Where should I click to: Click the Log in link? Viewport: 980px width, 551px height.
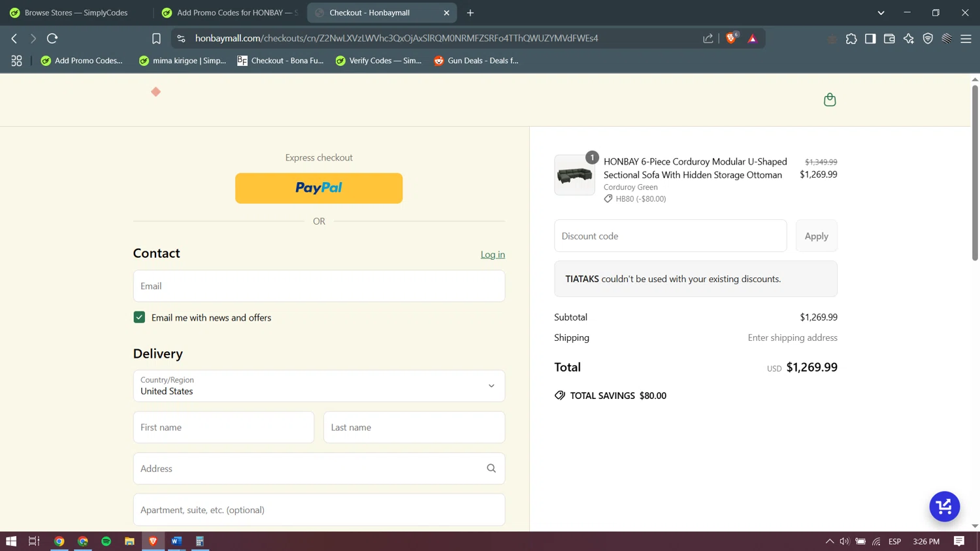click(x=493, y=255)
